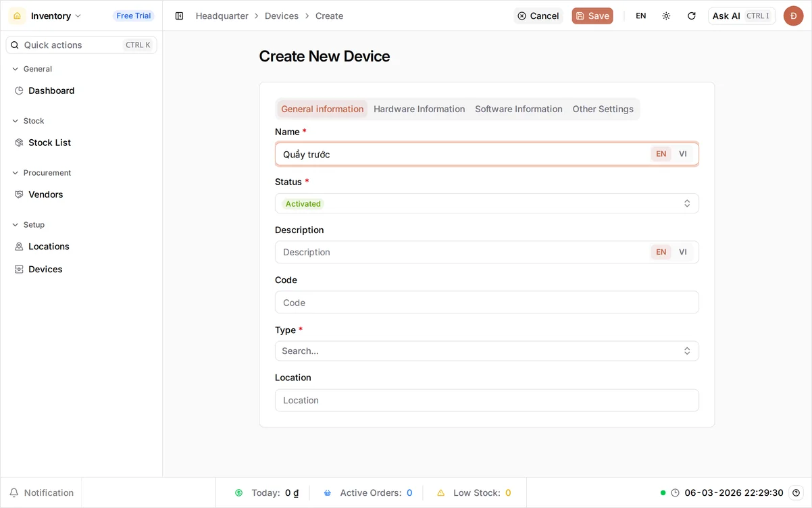Save the new device
The width and height of the screenshot is (812, 508).
pos(592,16)
